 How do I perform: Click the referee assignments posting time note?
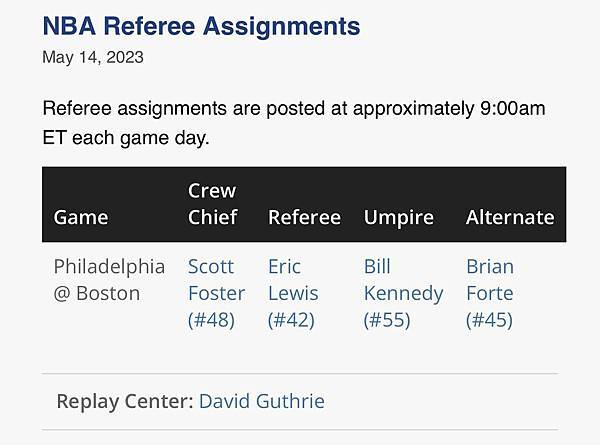tap(293, 123)
